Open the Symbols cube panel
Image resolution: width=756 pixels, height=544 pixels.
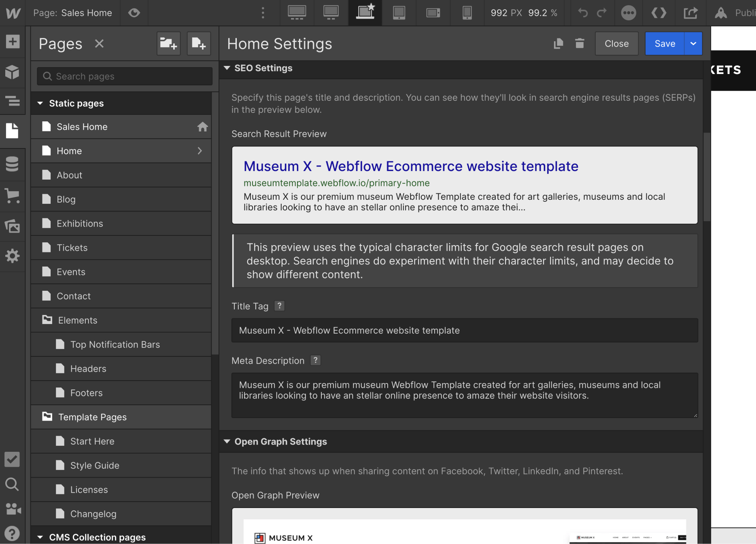[13, 72]
